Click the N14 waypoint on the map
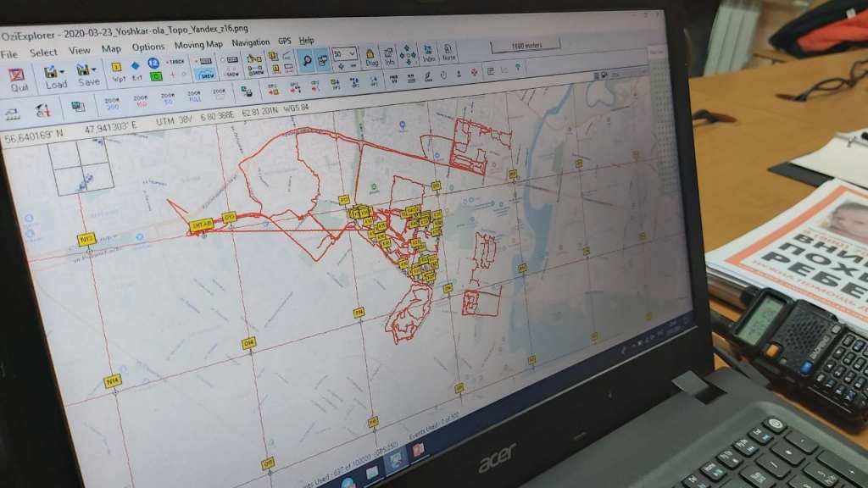This screenshot has width=868, height=488. click(113, 381)
